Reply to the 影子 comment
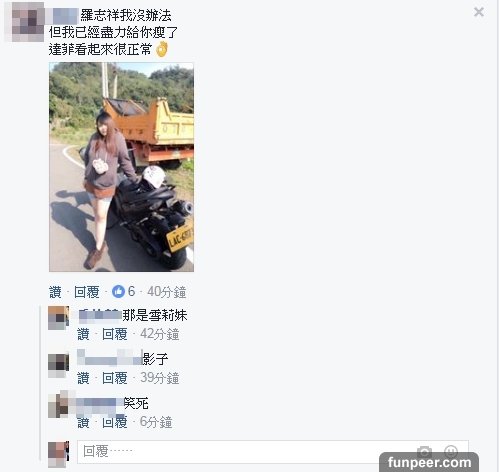Screen dimensions: 499x472 click(x=115, y=378)
